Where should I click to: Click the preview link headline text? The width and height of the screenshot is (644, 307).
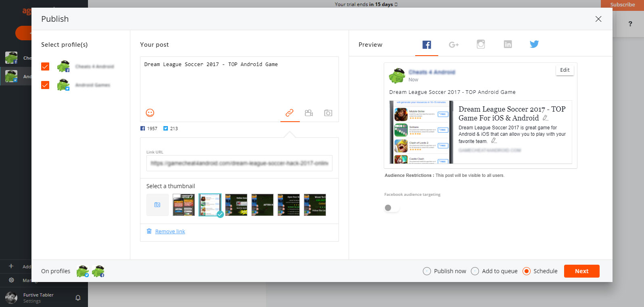[x=512, y=114]
